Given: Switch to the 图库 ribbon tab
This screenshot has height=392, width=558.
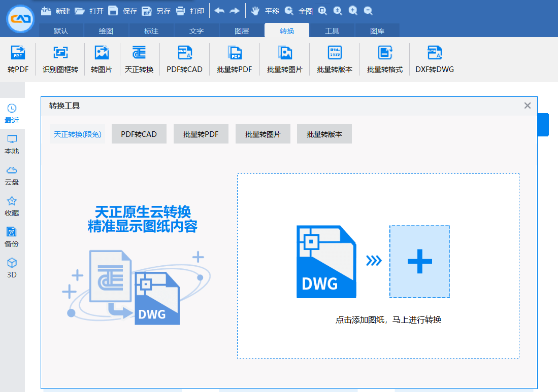Looking at the screenshot, I should (x=377, y=30).
